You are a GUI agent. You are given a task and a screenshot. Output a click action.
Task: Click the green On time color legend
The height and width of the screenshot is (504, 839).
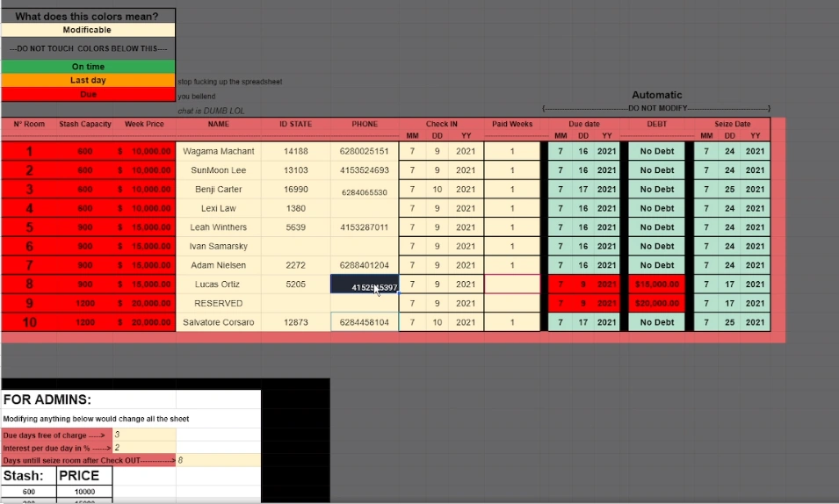(x=88, y=67)
